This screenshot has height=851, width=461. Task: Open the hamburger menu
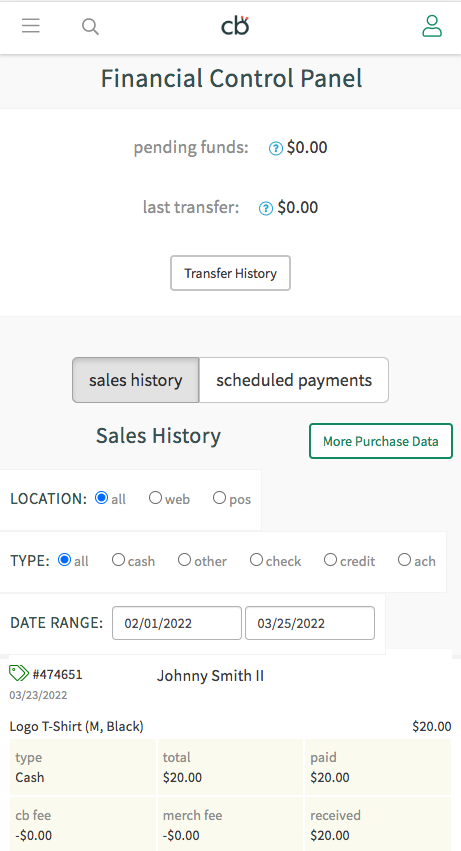pyautogui.click(x=31, y=26)
